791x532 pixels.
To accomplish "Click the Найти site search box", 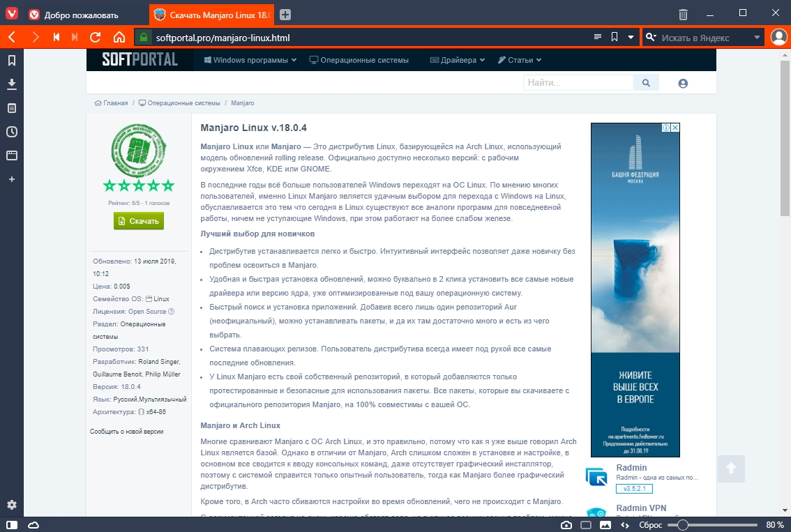I will coord(578,83).
